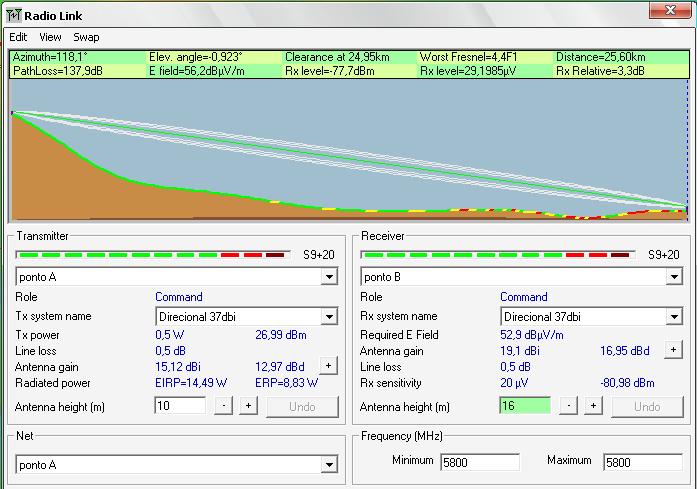Expand the Receiver ponto B dropdown
Image resolution: width=697 pixels, height=489 pixels.
(x=674, y=277)
